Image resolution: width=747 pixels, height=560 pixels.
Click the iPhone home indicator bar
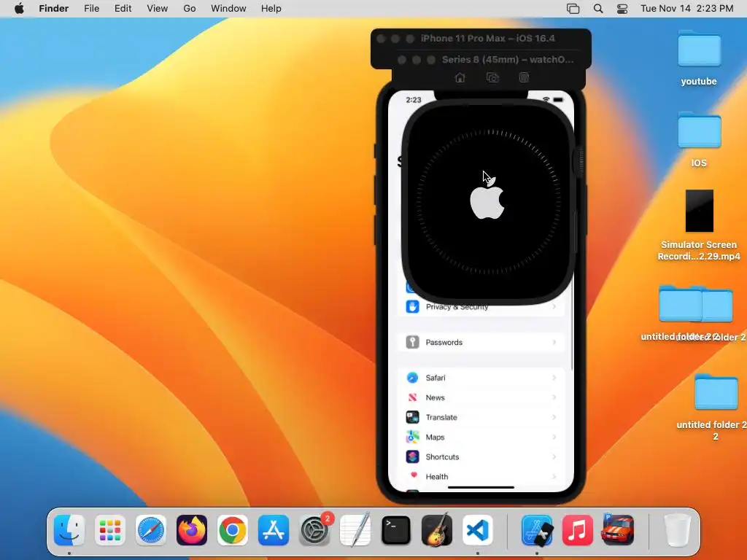[481, 487]
